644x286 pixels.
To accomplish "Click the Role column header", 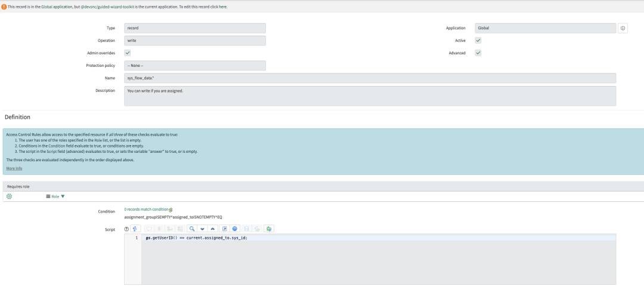I will [x=55, y=196].
